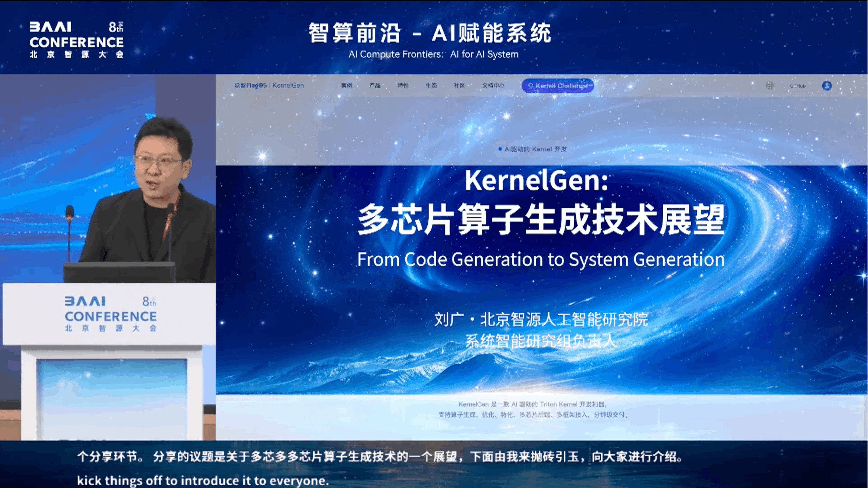
Task: Click the Kernel Challenge button
Action: pyautogui.click(x=558, y=86)
